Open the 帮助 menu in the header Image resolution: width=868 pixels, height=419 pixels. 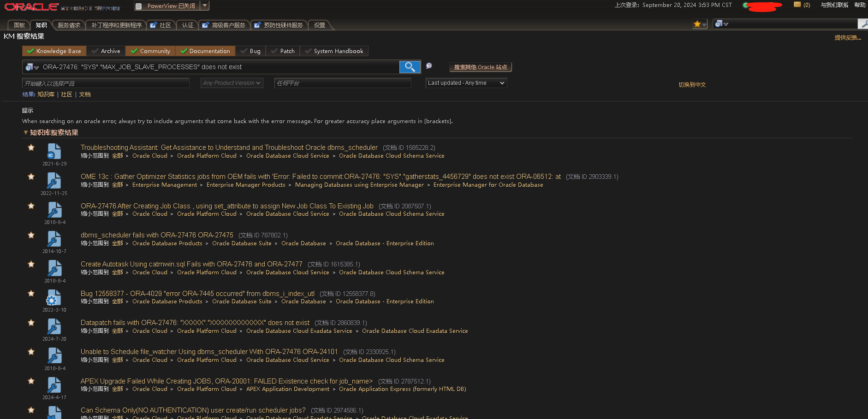tap(860, 5)
